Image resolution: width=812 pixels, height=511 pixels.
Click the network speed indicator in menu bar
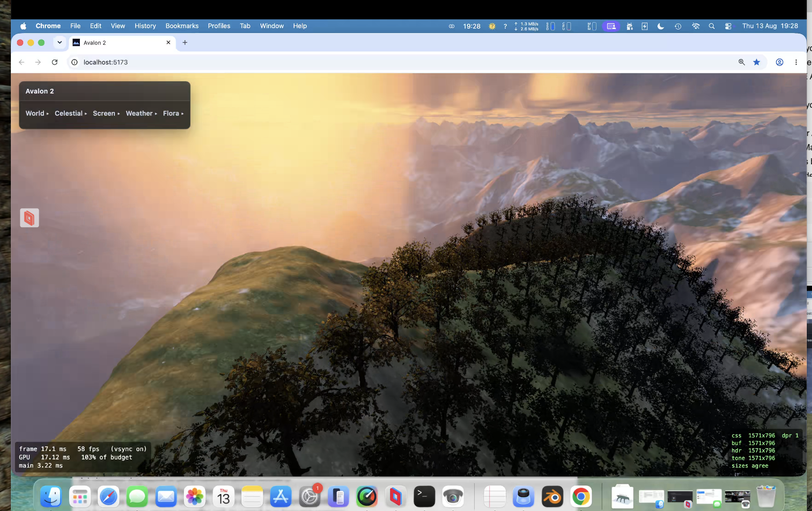click(527, 26)
